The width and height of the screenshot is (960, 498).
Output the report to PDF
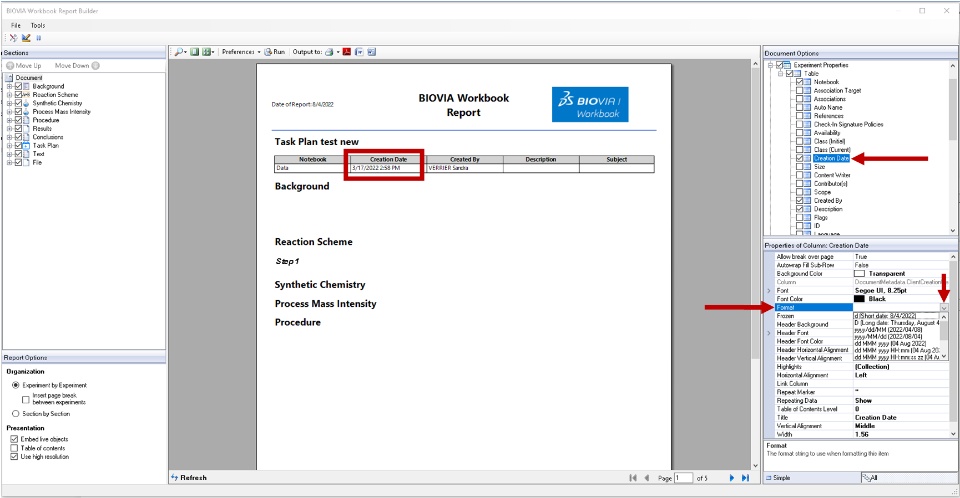(x=347, y=52)
